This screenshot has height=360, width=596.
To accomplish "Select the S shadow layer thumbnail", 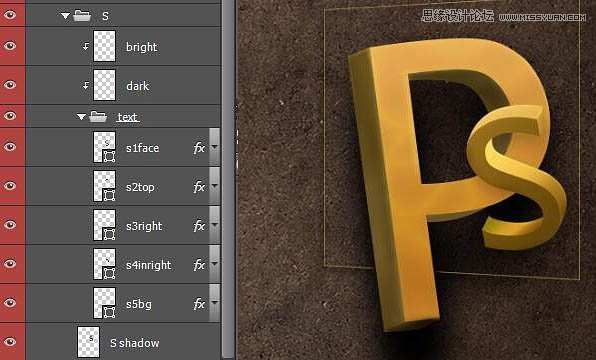I will tap(89, 342).
